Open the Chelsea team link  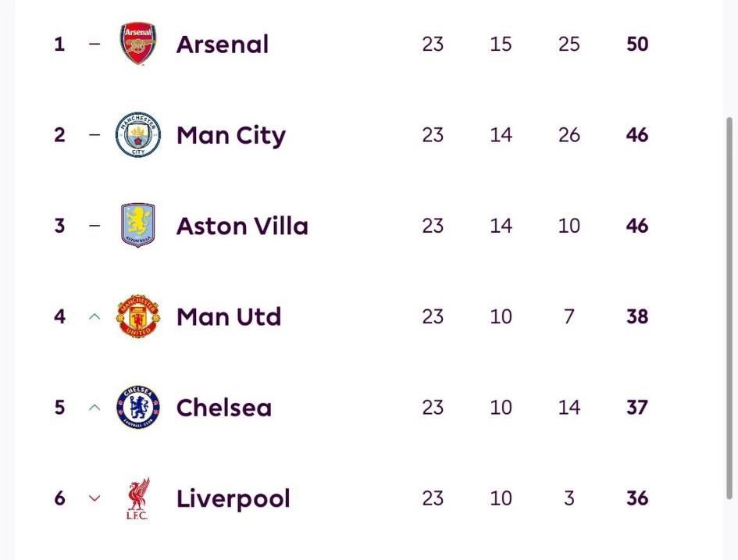[224, 407]
